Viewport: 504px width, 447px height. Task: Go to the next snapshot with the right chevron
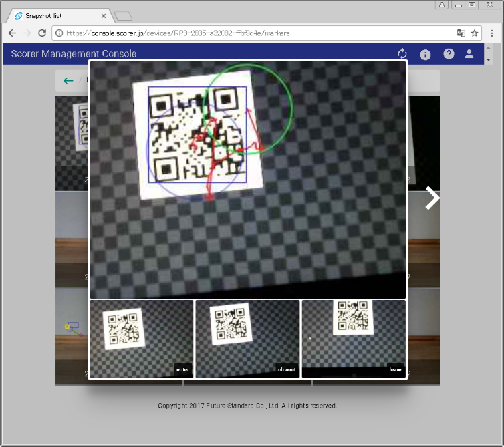click(x=432, y=198)
